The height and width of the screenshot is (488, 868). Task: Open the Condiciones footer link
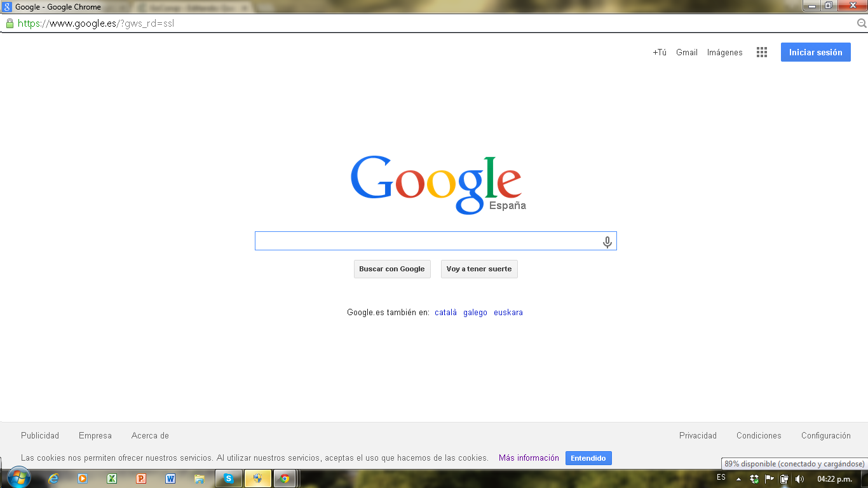coord(759,436)
